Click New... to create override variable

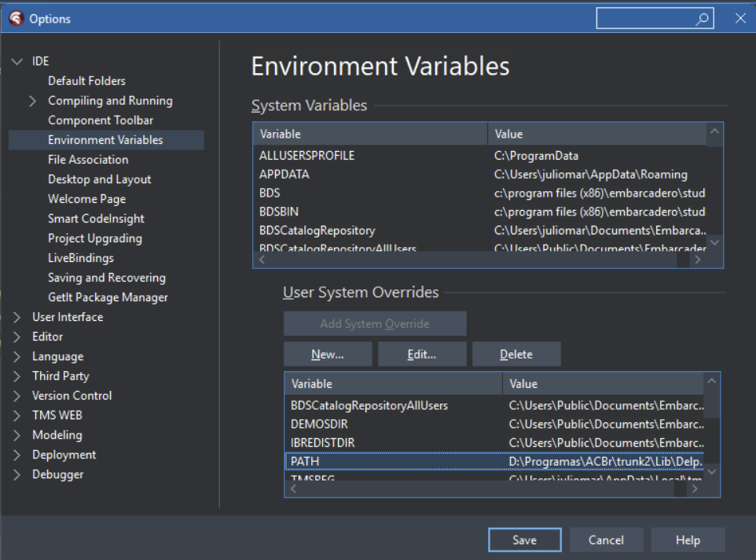(328, 355)
